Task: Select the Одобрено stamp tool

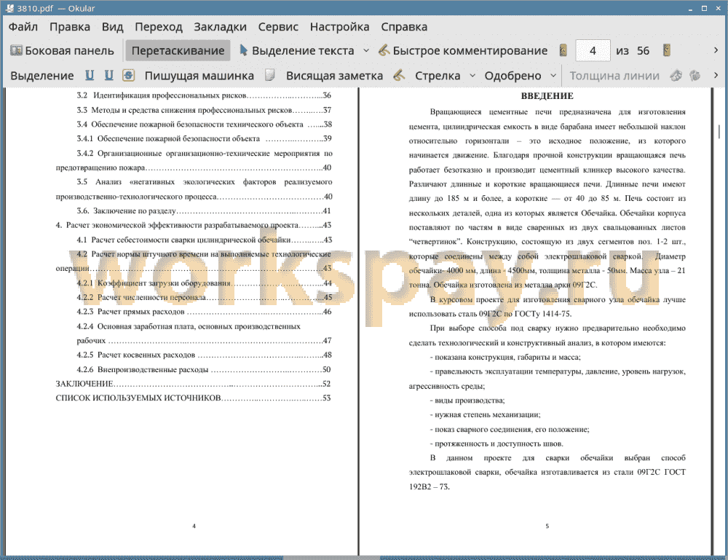Action: tap(513, 76)
